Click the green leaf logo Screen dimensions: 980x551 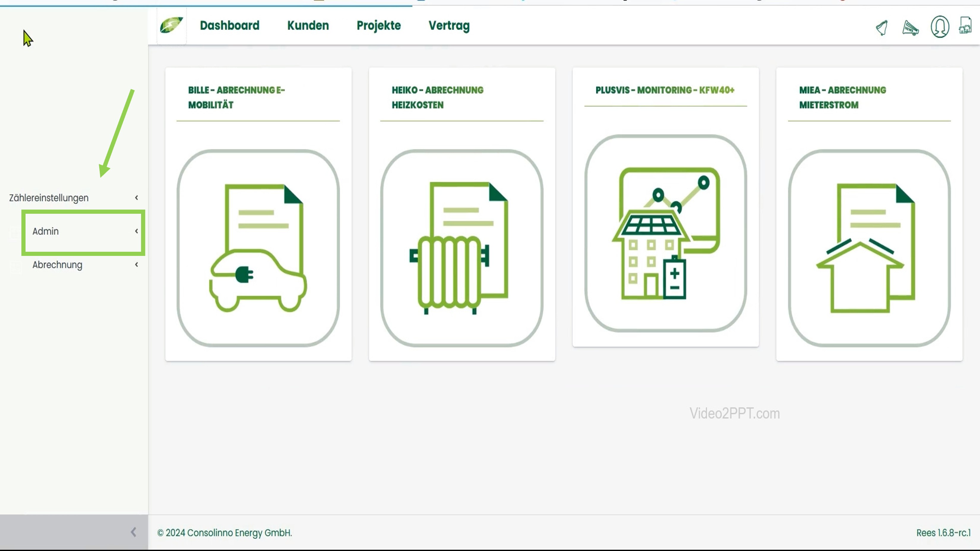point(171,26)
